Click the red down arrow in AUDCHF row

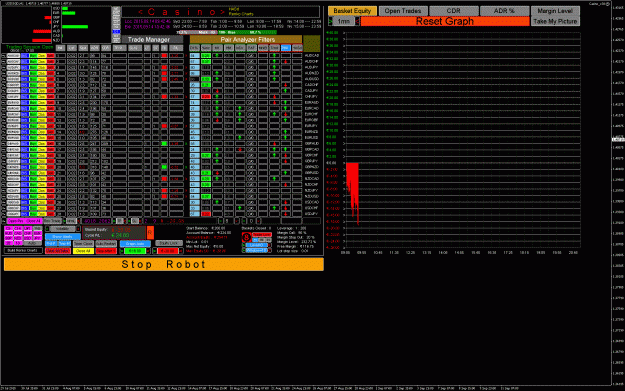(x=285, y=62)
